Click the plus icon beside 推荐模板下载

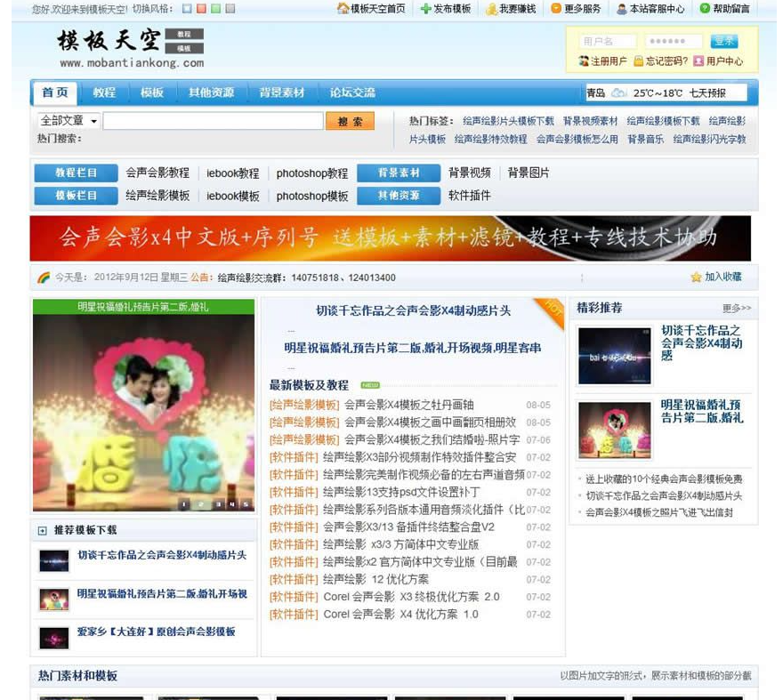43,530
